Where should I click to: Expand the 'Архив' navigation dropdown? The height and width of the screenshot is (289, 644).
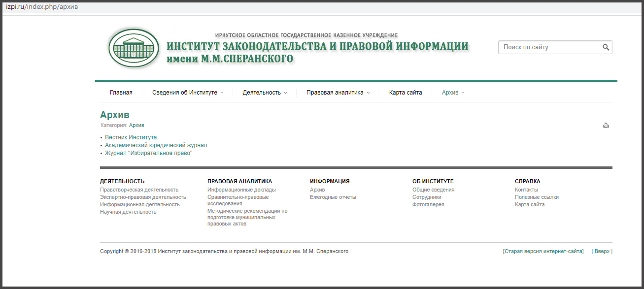click(453, 93)
